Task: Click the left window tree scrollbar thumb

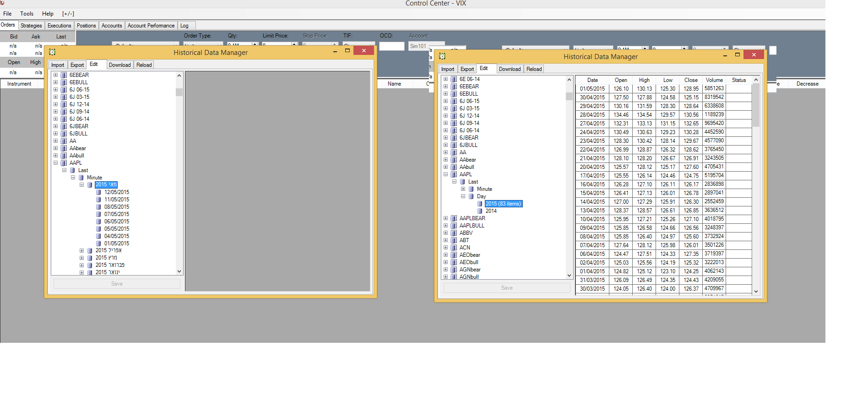Action: coord(179,92)
